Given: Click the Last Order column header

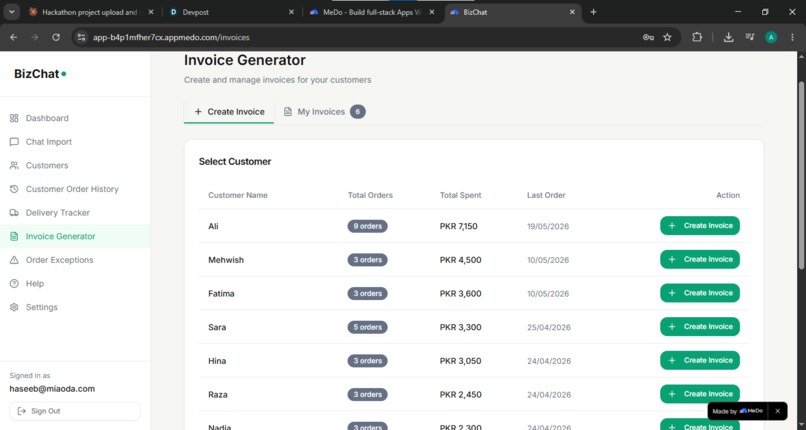Looking at the screenshot, I should [546, 195].
